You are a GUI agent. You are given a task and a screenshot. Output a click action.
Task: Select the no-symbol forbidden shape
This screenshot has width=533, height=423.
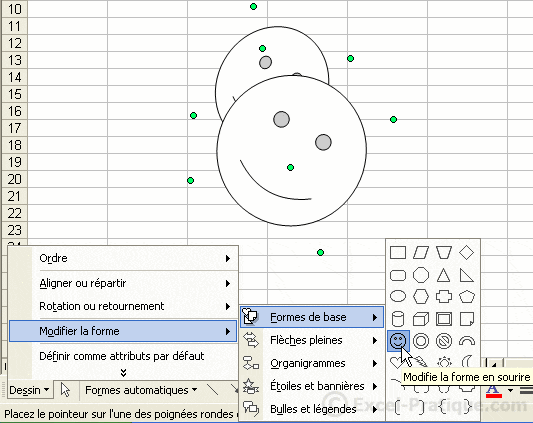[444, 341]
